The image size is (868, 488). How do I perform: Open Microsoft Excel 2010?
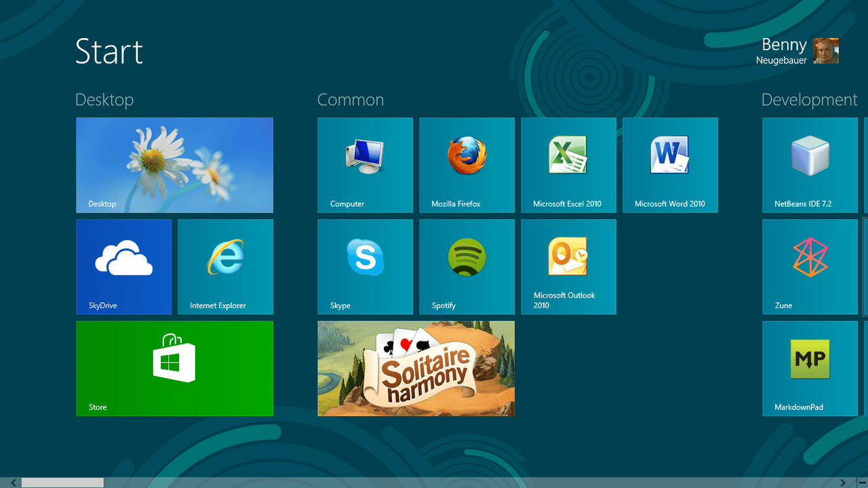[568, 165]
